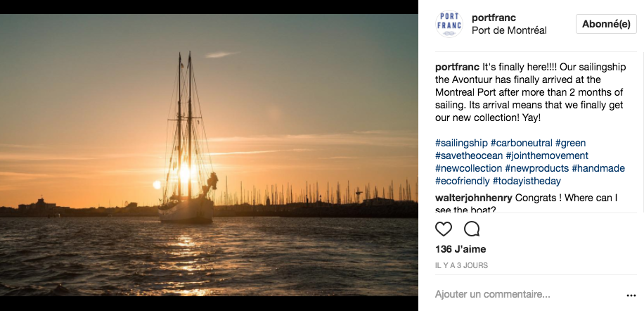View the 136 J'aime likes list
The image size is (644, 311).
click(x=461, y=249)
